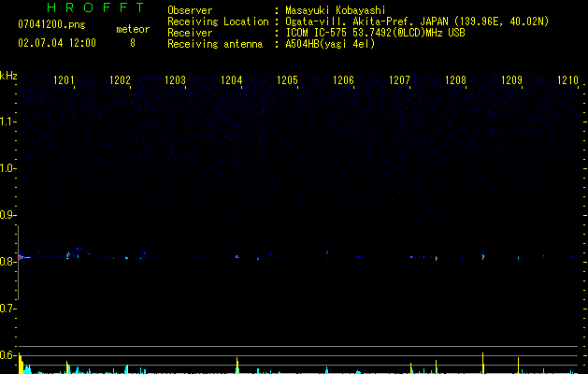Click time marker 1208
This screenshot has height=374, width=588.
click(455, 80)
